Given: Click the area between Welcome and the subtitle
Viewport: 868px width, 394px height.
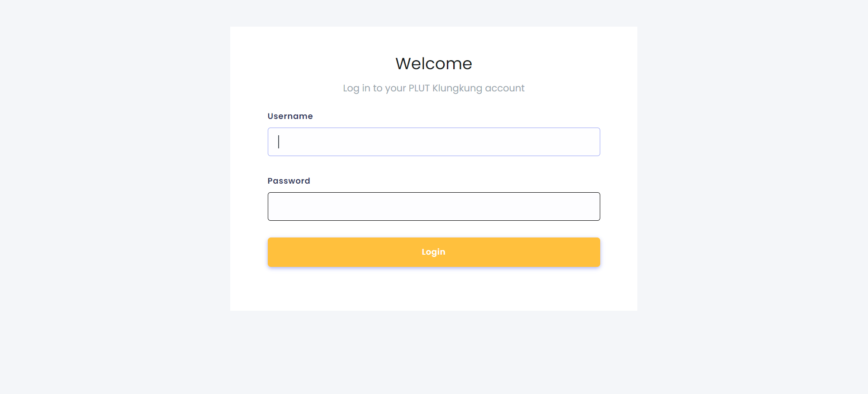Looking at the screenshot, I should click(433, 77).
